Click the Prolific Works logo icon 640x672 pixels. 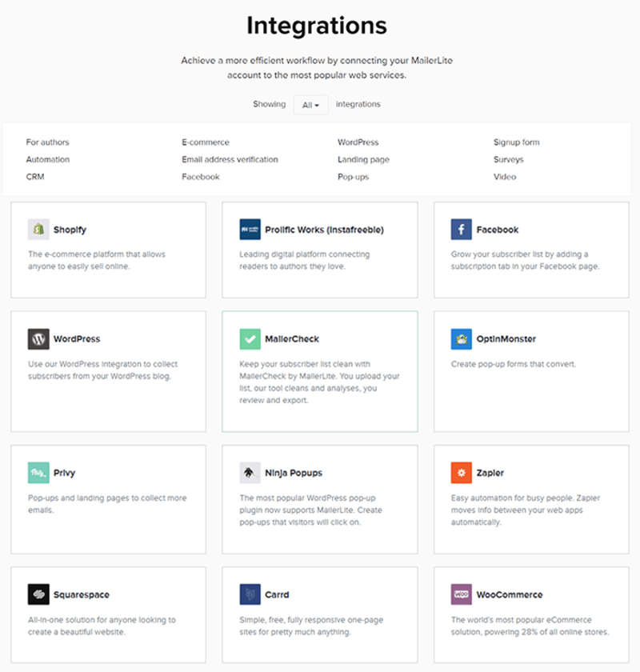(250, 230)
